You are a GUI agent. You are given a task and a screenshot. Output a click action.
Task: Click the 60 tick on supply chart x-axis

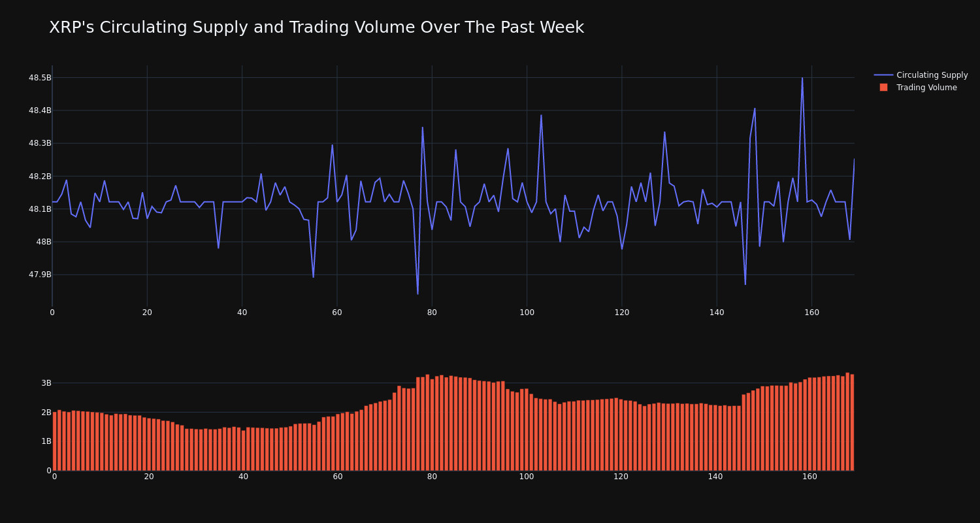337,312
